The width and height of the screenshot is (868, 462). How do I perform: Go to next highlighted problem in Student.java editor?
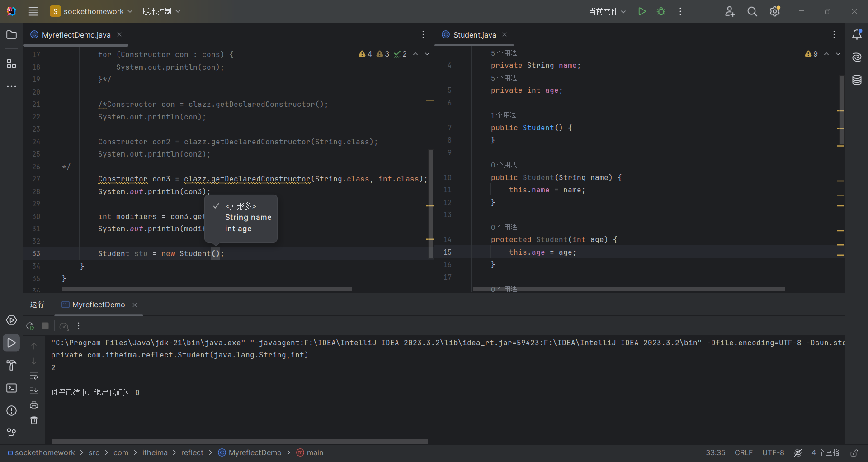pos(838,54)
